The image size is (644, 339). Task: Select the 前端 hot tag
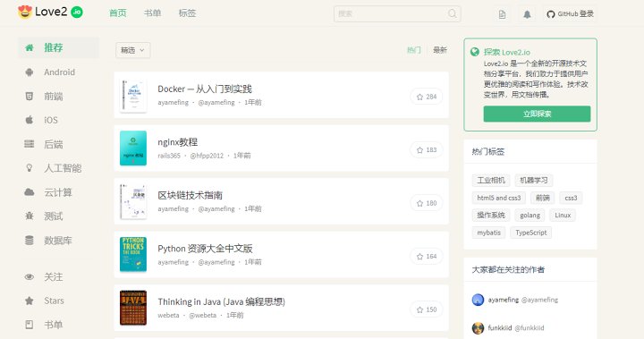[543, 198]
